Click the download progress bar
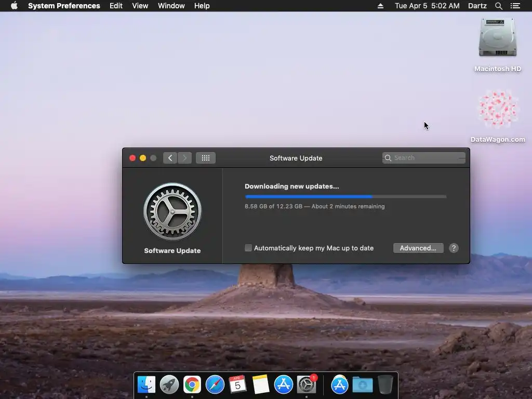Viewport: 532px width, 399px height. coord(345,196)
